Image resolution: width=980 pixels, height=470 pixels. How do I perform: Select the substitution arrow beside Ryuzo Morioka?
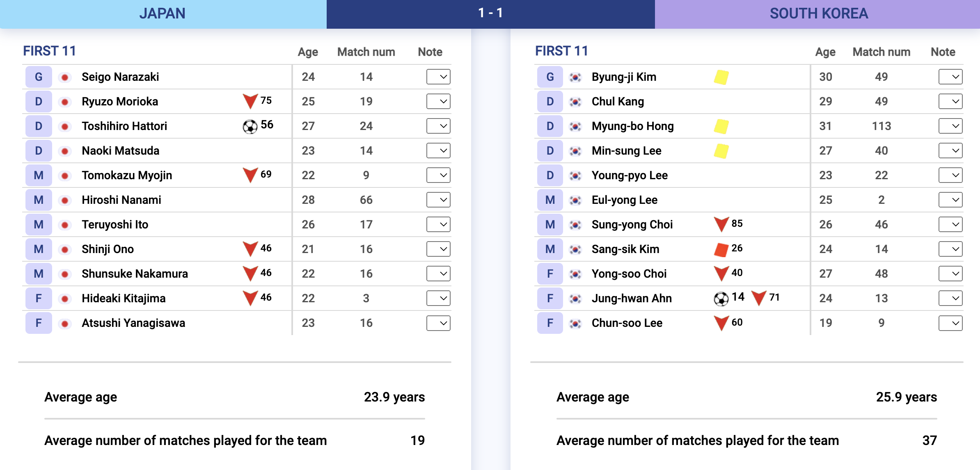pyautogui.click(x=250, y=100)
